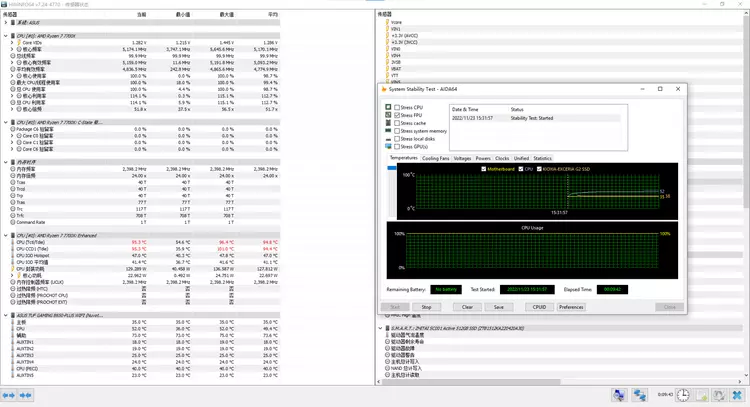The image size is (750, 407).
Task: Collapse the AMD Ryzen 7 7700X Enhanced group
Action: (x=6, y=235)
